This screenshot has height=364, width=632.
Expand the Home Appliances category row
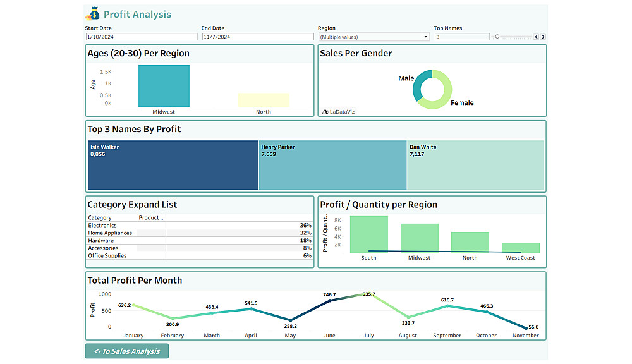click(110, 233)
